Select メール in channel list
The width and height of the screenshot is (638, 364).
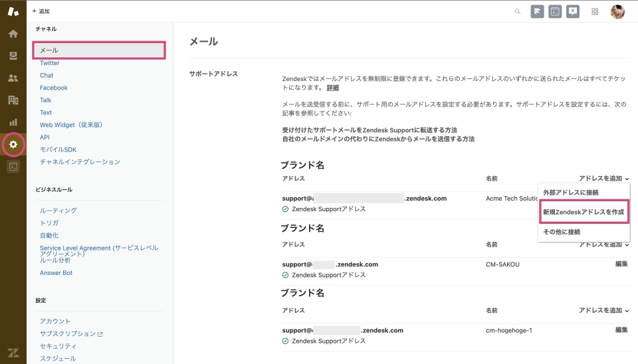pyautogui.click(x=99, y=50)
